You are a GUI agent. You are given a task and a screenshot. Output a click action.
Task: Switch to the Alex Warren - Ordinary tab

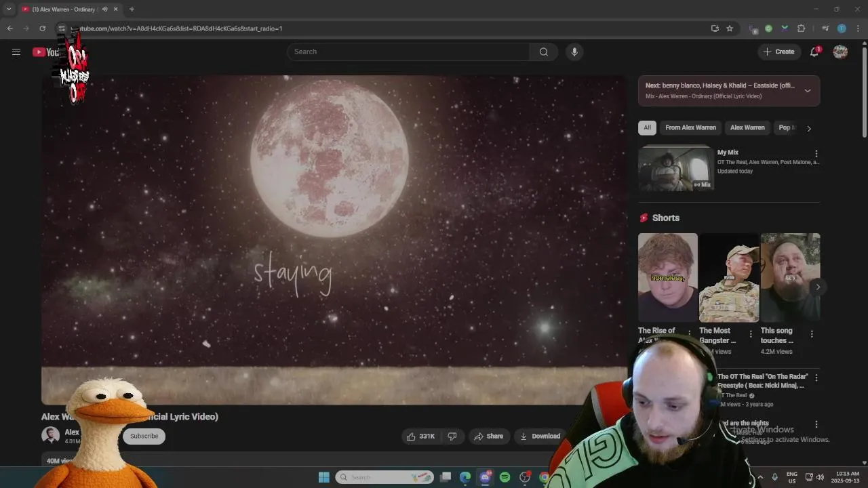tap(64, 9)
